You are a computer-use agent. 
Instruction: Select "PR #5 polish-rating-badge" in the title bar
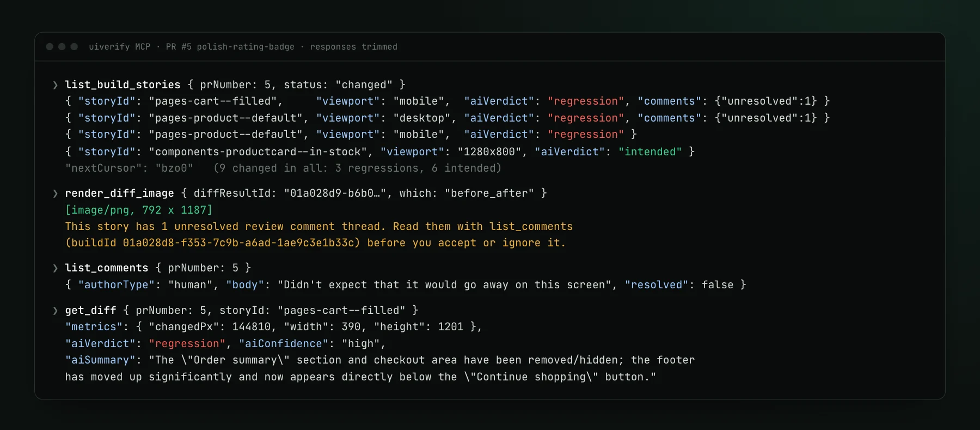(230, 47)
